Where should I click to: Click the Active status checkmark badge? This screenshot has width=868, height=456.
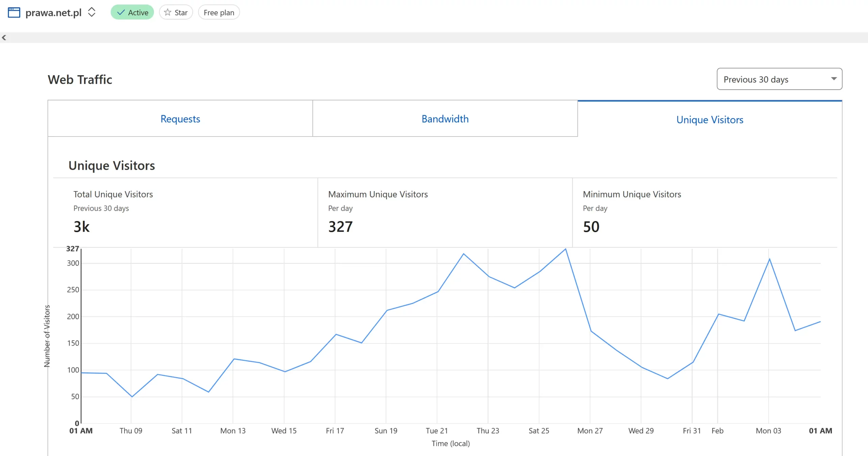click(132, 13)
